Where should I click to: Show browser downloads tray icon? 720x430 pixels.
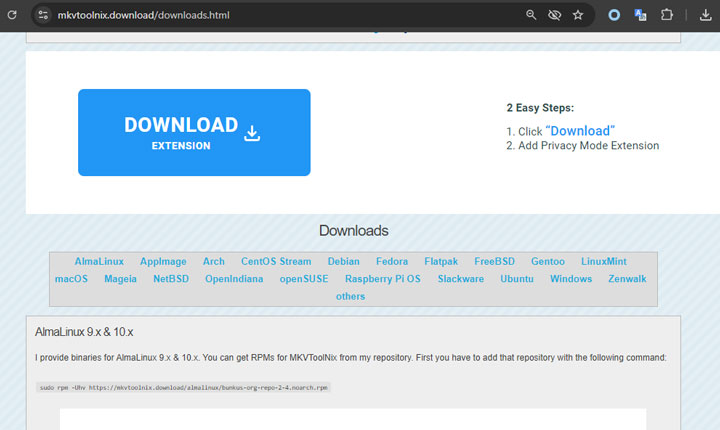coord(705,15)
